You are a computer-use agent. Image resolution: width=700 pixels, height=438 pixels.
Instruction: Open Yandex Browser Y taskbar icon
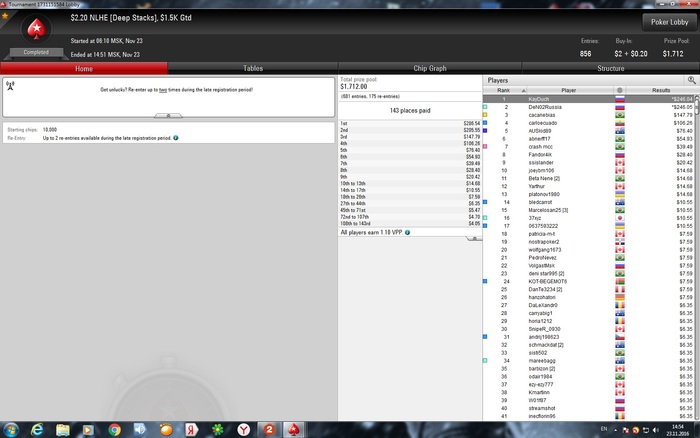pyautogui.click(x=243, y=430)
